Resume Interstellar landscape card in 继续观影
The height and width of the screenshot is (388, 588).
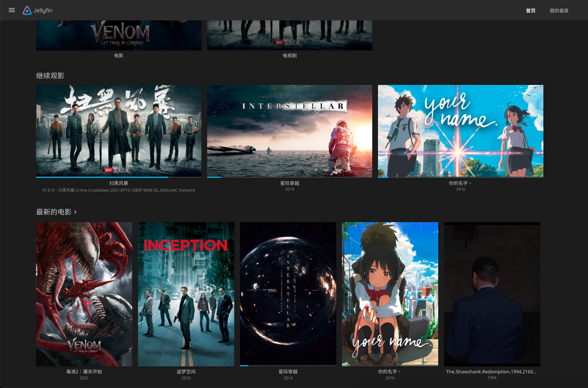[x=289, y=131]
